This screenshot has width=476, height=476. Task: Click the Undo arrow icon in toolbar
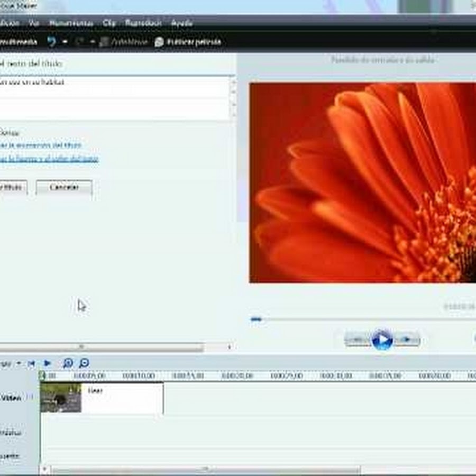[x=51, y=42]
